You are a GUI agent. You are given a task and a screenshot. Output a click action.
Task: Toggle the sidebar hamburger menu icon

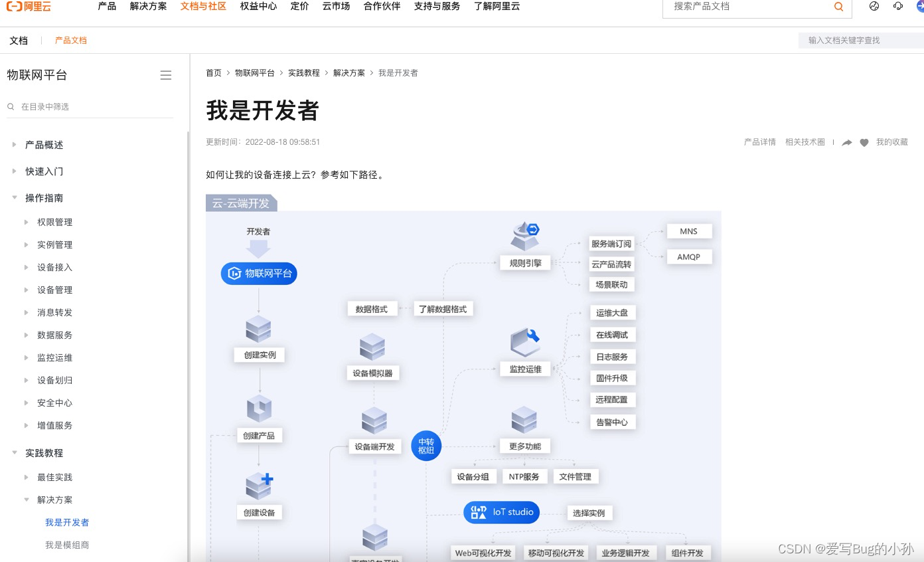click(166, 75)
